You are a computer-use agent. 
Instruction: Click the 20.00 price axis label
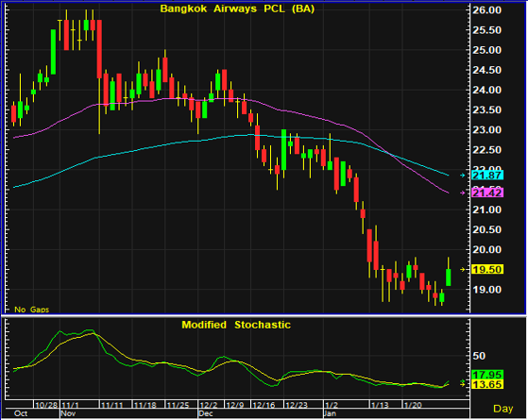click(x=487, y=249)
